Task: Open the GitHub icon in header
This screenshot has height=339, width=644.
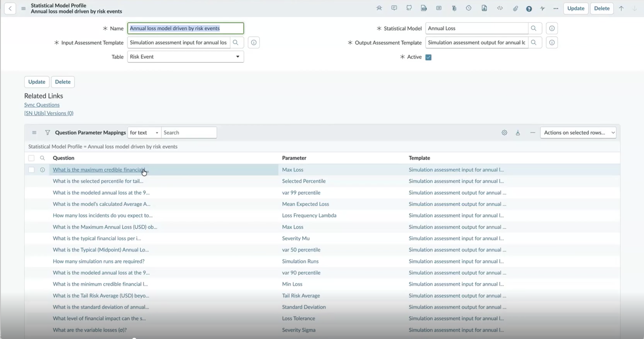Action: pos(409,8)
